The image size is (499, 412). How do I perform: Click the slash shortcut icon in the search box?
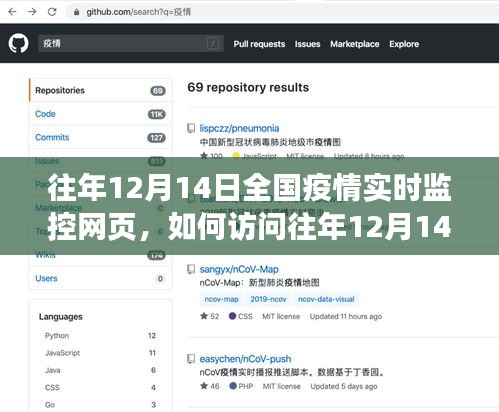tap(213, 43)
